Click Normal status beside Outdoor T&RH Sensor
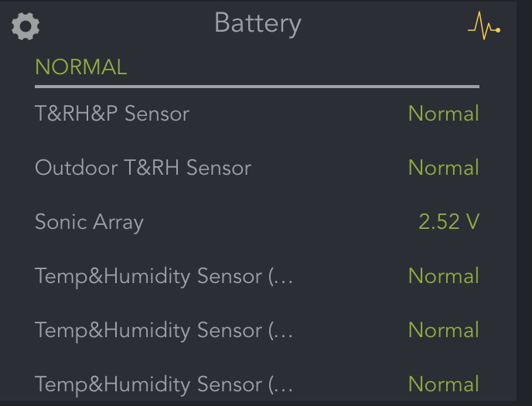Image resolution: width=532 pixels, height=406 pixels. [443, 168]
